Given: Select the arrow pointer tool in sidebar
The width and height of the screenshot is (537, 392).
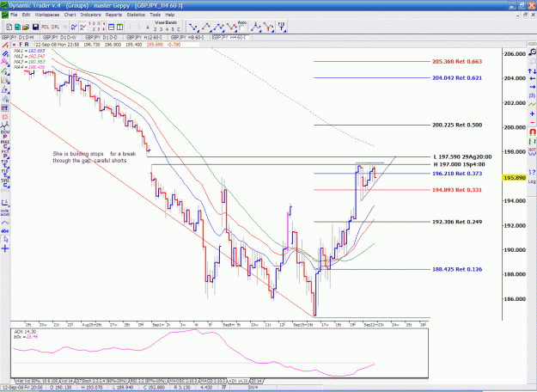Looking at the screenshot, I should [x=5, y=240].
